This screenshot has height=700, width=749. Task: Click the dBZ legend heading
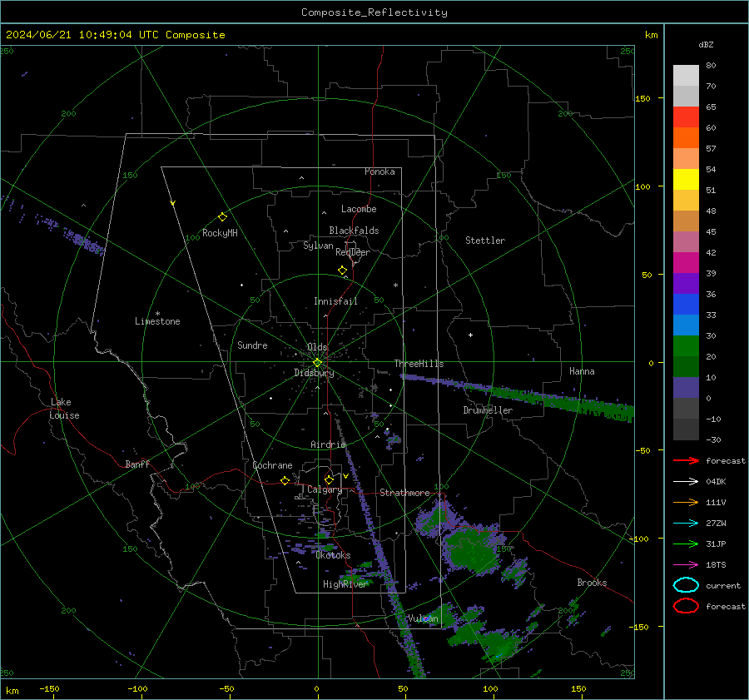coord(706,44)
